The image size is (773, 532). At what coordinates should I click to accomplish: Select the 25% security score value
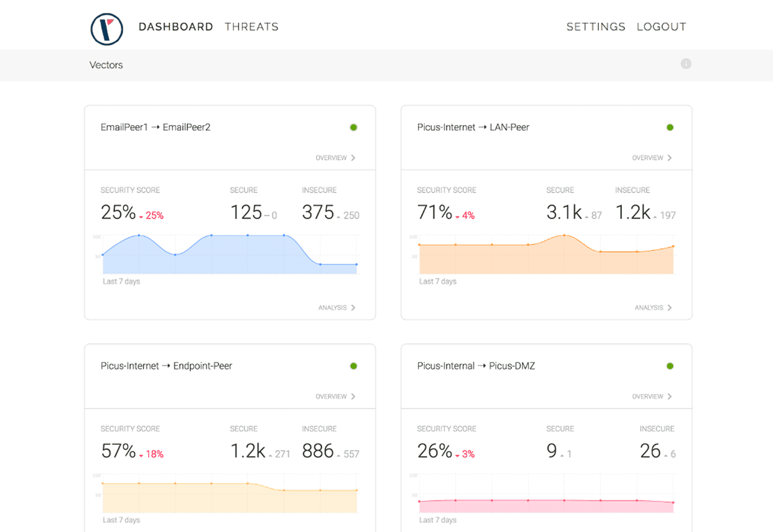coord(118,213)
